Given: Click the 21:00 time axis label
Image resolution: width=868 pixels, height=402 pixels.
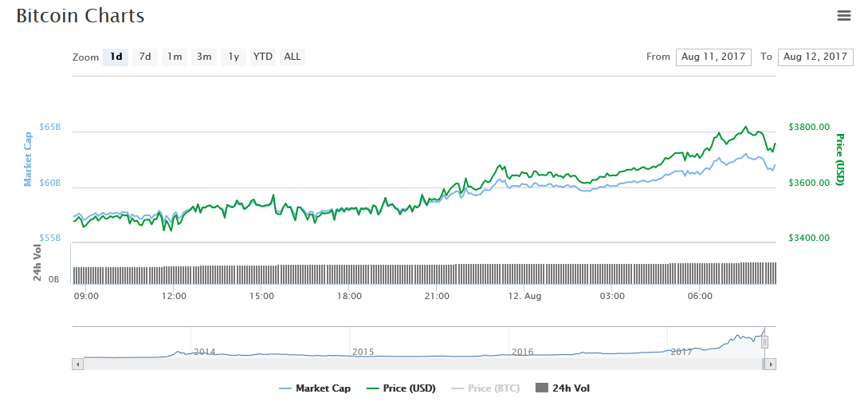Looking at the screenshot, I should click(x=437, y=296).
